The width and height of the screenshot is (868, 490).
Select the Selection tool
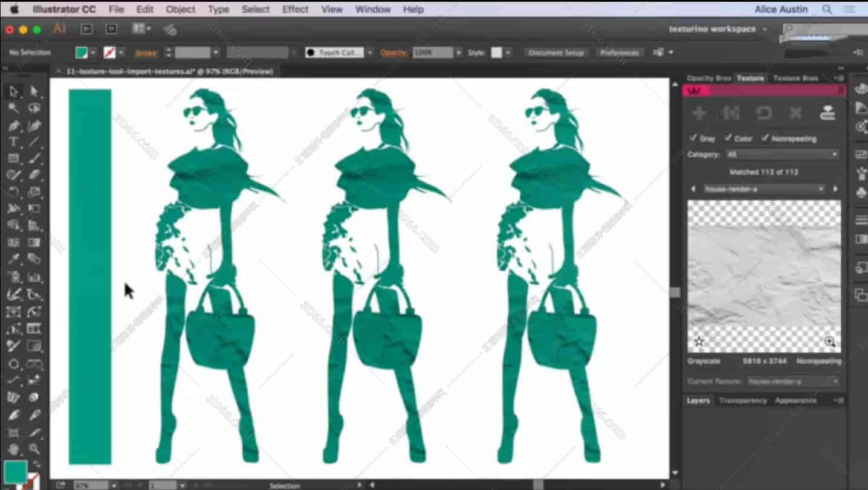tap(13, 91)
